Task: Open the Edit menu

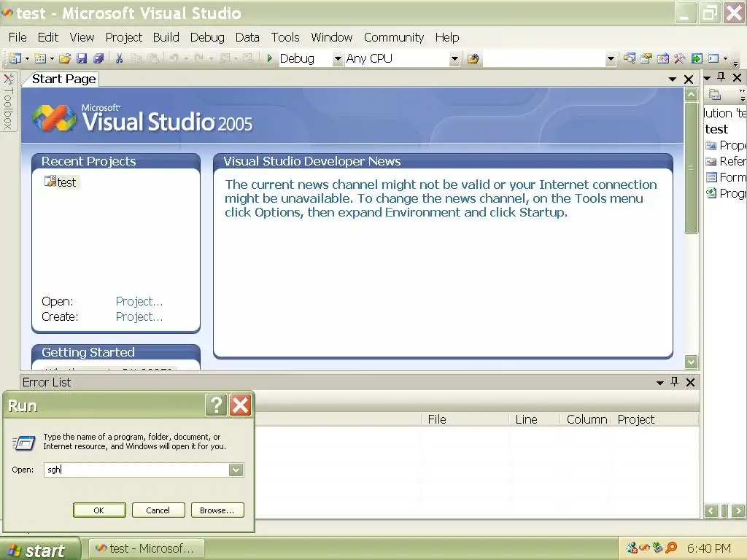Action: tap(48, 37)
